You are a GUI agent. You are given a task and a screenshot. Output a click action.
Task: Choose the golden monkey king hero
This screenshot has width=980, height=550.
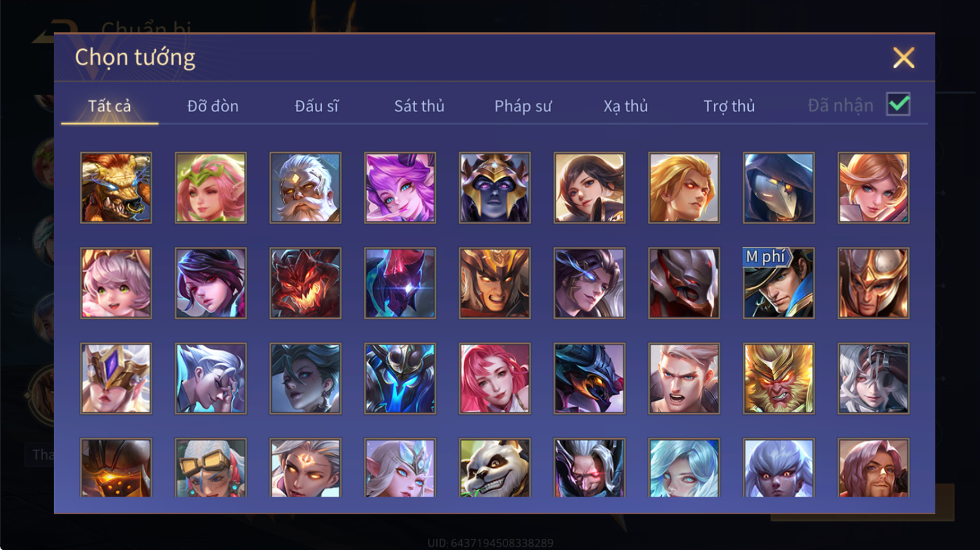(x=779, y=379)
